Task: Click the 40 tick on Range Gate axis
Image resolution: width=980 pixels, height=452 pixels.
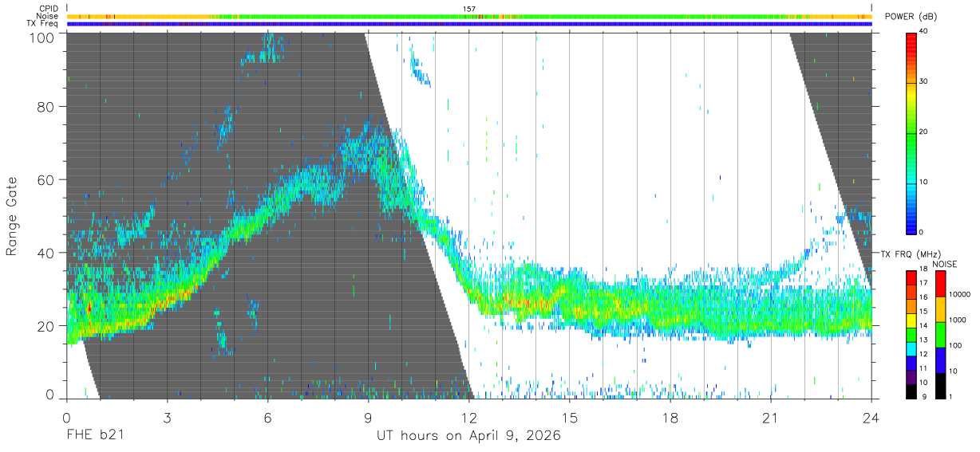Action: (x=45, y=253)
